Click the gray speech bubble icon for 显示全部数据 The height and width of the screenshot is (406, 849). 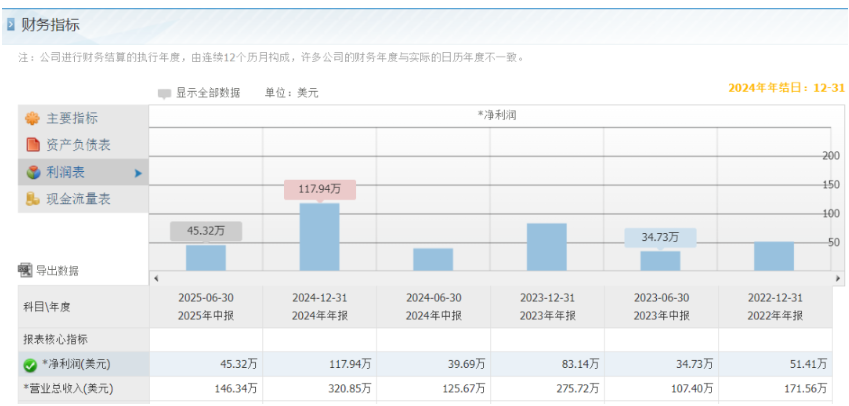(164, 94)
